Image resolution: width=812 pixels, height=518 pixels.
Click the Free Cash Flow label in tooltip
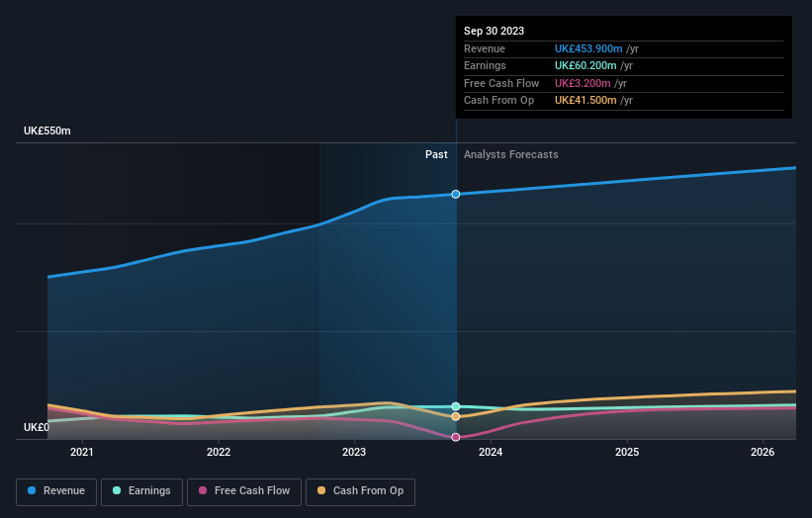click(501, 83)
